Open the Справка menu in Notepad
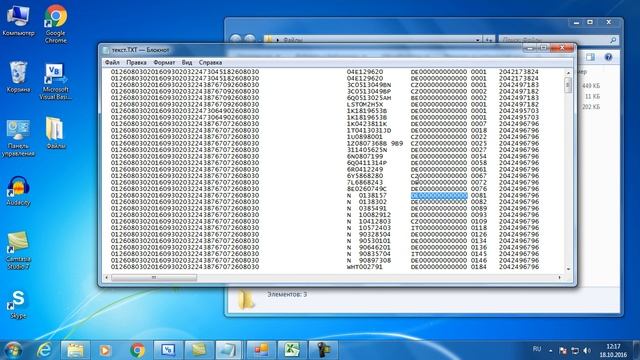Viewport: 640px width, 360px height. (210, 62)
